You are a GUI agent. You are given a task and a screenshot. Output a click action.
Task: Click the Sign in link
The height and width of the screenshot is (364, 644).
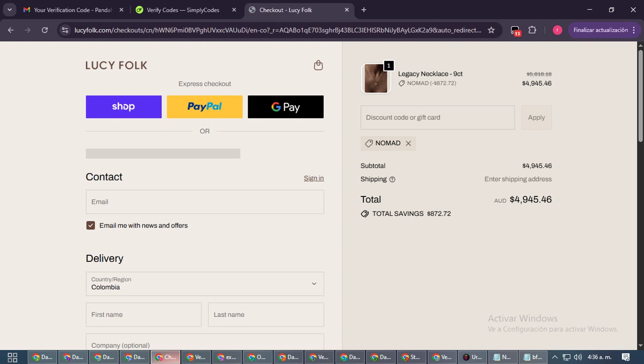point(314,178)
